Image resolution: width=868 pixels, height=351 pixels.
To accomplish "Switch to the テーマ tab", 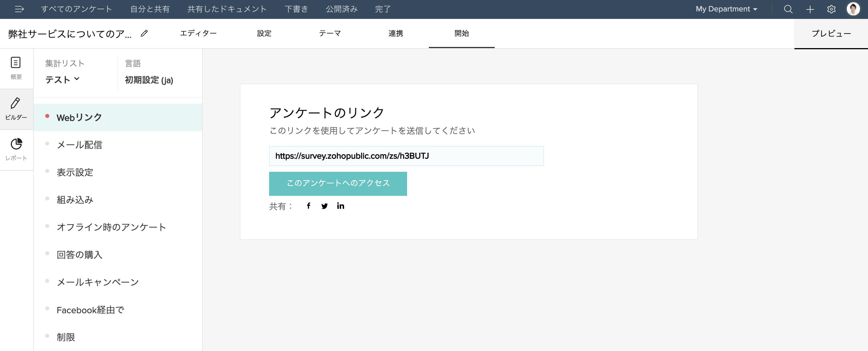I will point(330,33).
